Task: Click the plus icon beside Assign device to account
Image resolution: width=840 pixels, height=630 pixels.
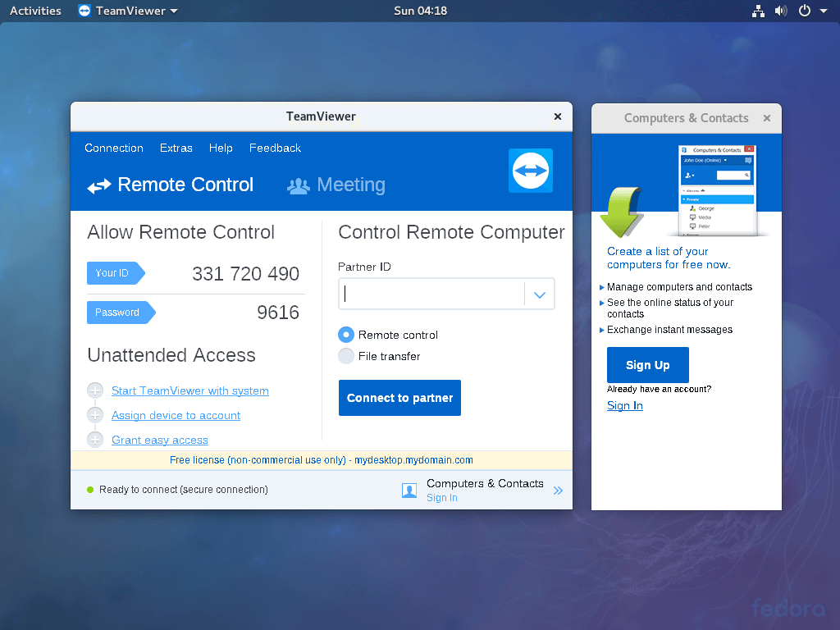Action: coord(95,415)
